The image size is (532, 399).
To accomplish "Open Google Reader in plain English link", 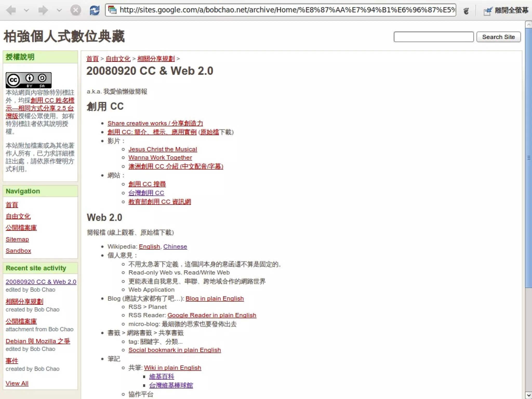I will (212, 315).
